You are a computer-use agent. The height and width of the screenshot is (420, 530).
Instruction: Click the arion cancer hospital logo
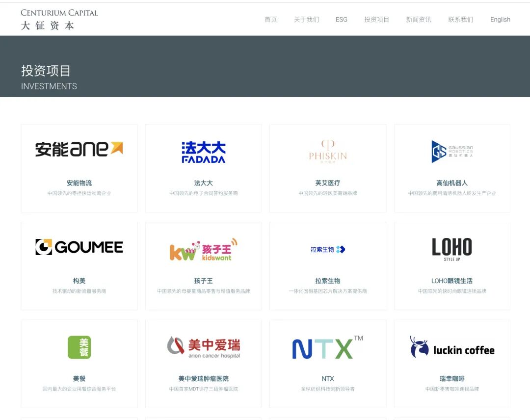pyautogui.click(x=204, y=347)
